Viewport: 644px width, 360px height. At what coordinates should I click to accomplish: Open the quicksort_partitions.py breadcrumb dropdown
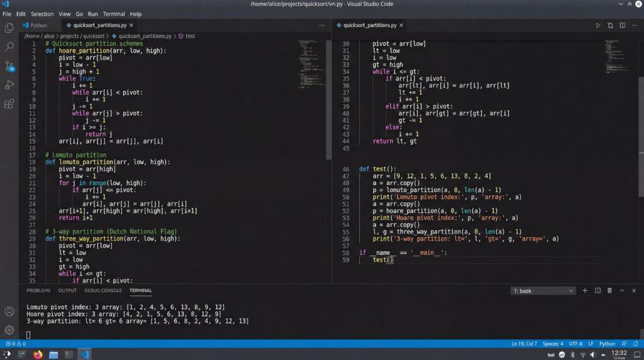pos(142,36)
